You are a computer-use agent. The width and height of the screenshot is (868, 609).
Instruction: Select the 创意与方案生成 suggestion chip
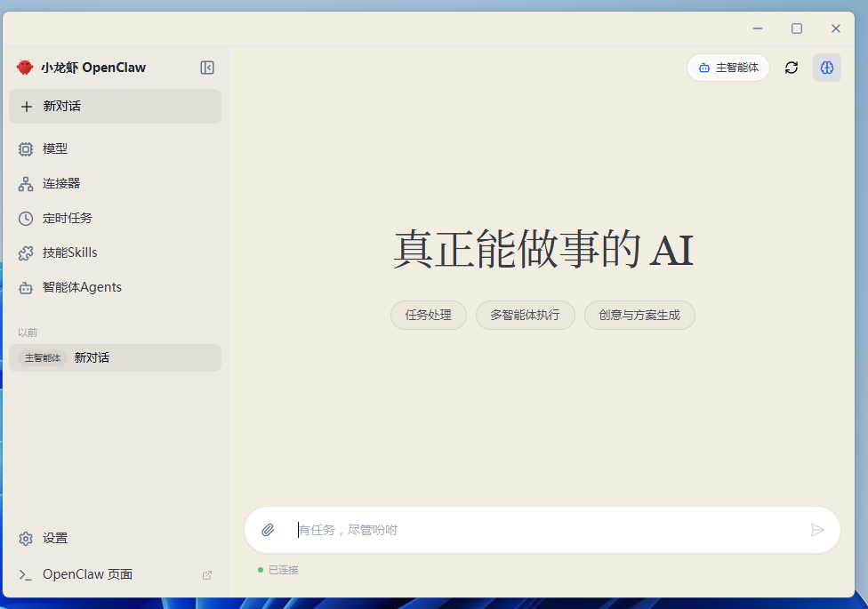coord(639,315)
